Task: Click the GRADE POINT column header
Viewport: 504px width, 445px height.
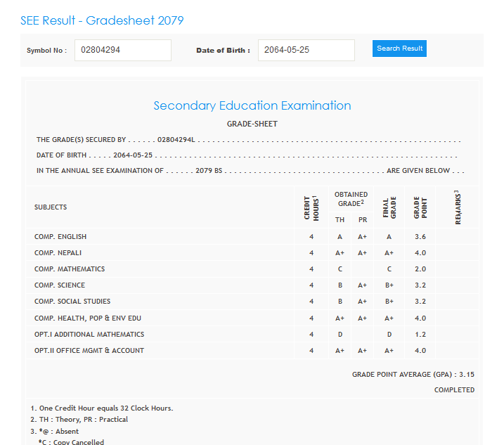Action: click(x=420, y=207)
